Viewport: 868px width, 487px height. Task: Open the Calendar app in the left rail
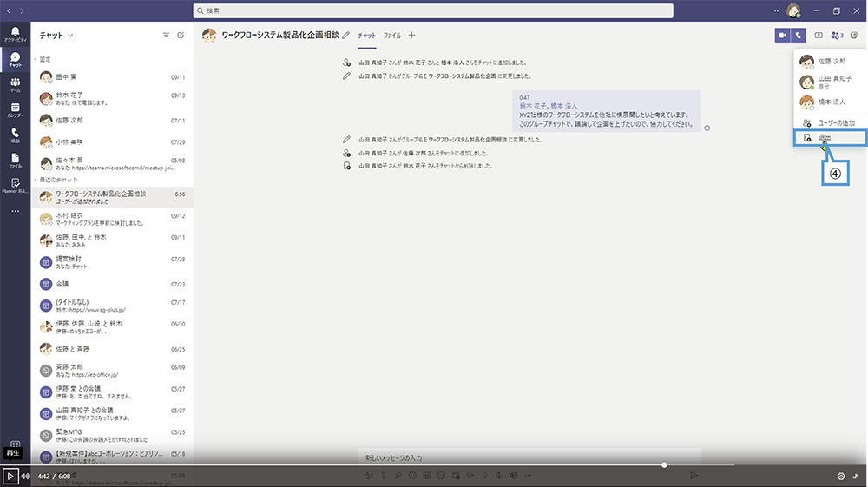point(15,110)
